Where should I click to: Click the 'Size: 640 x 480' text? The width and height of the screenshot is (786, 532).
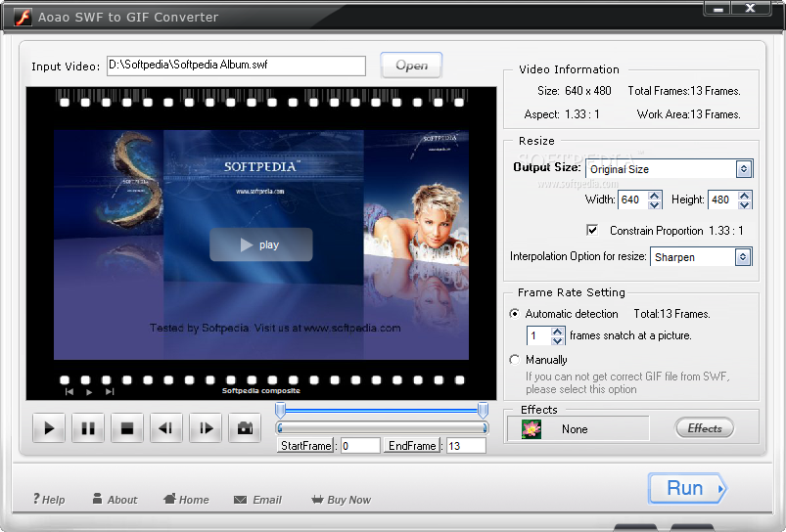pos(574,91)
